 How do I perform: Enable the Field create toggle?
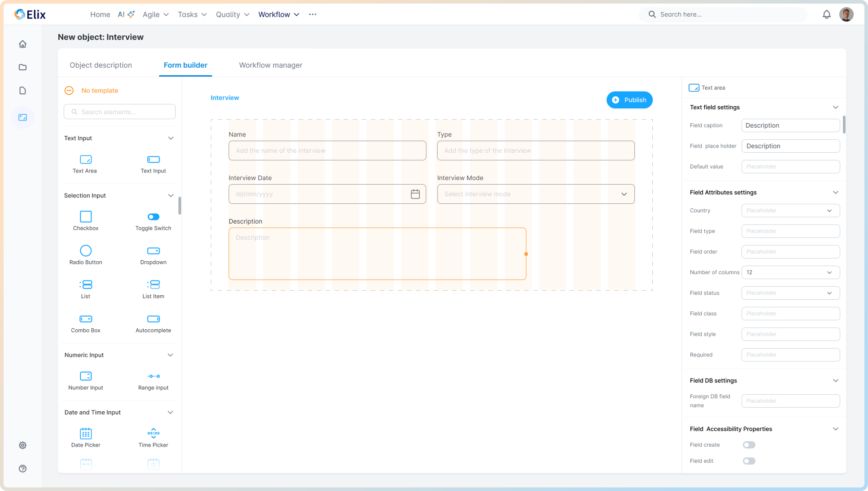tap(749, 444)
